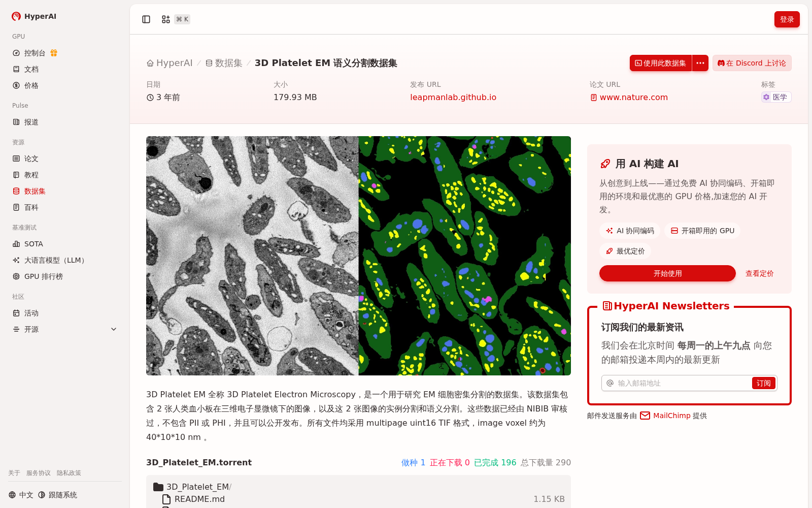Open GPU 排行榜 sidebar item
The width and height of the screenshot is (812, 508).
38,276
